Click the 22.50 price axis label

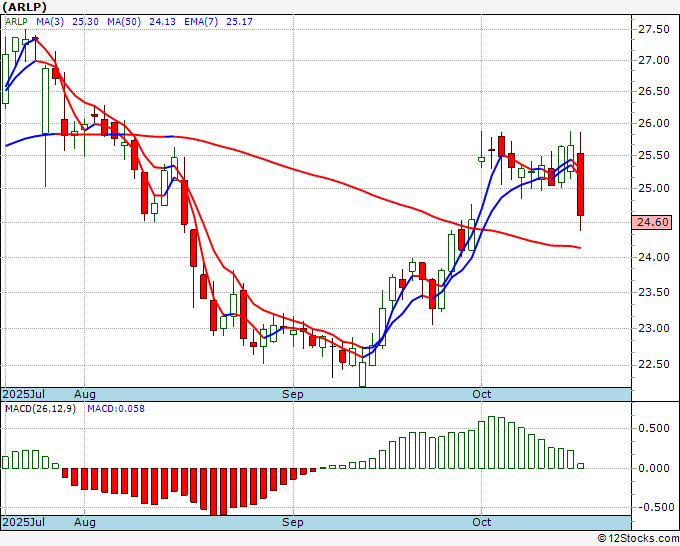coord(654,365)
